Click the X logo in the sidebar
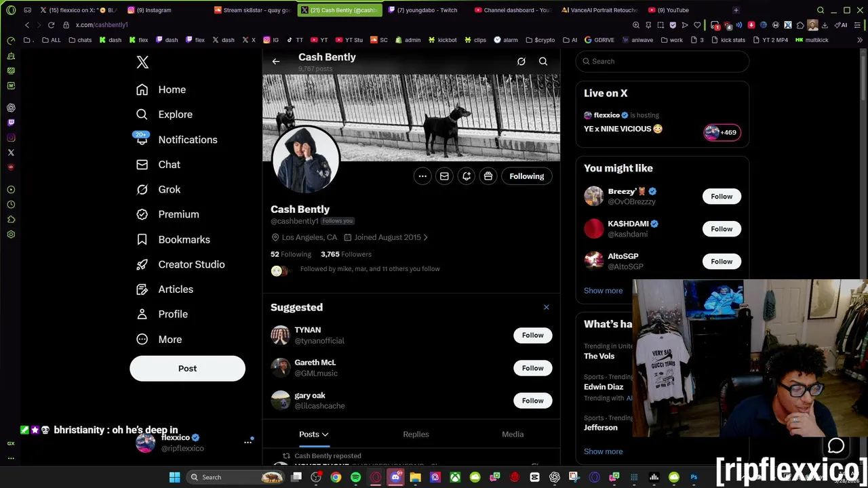 (142, 62)
